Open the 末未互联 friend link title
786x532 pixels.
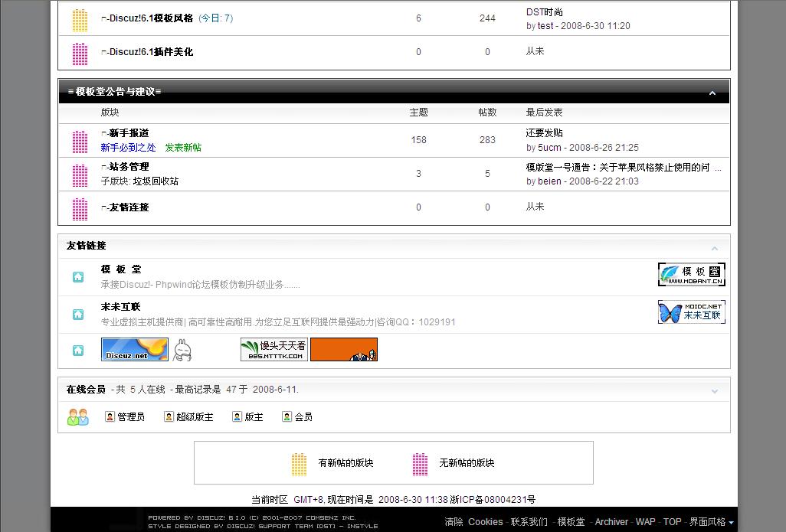point(121,307)
